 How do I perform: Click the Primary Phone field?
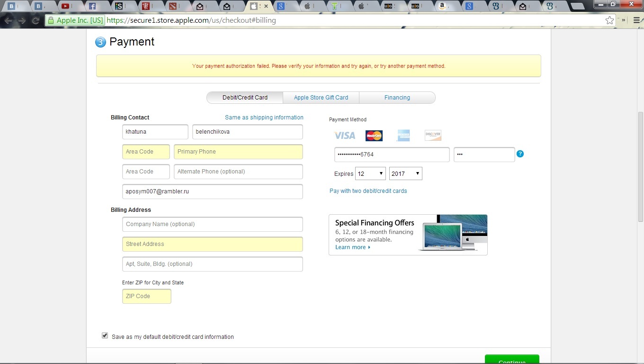[x=238, y=152]
